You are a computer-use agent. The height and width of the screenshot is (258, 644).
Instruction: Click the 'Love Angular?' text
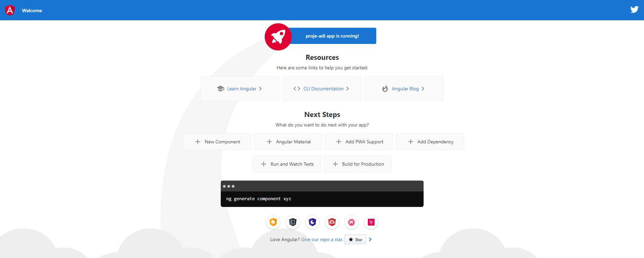(x=285, y=239)
